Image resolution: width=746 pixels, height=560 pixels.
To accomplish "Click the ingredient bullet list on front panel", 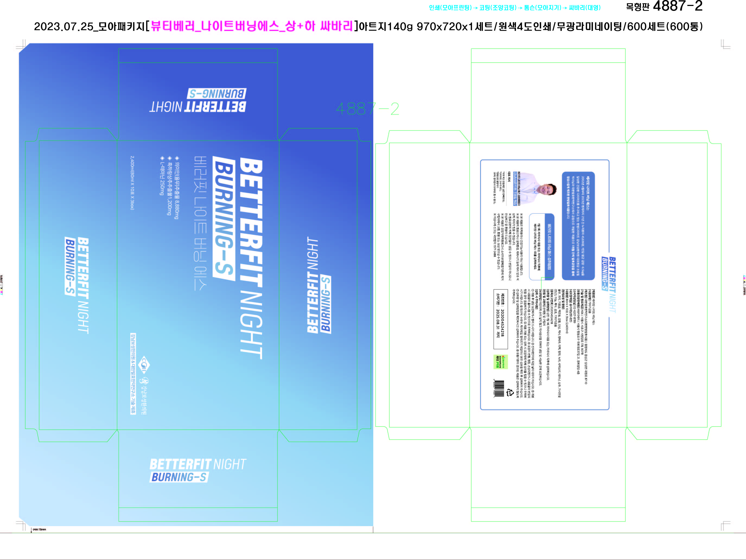I will 170,188.
